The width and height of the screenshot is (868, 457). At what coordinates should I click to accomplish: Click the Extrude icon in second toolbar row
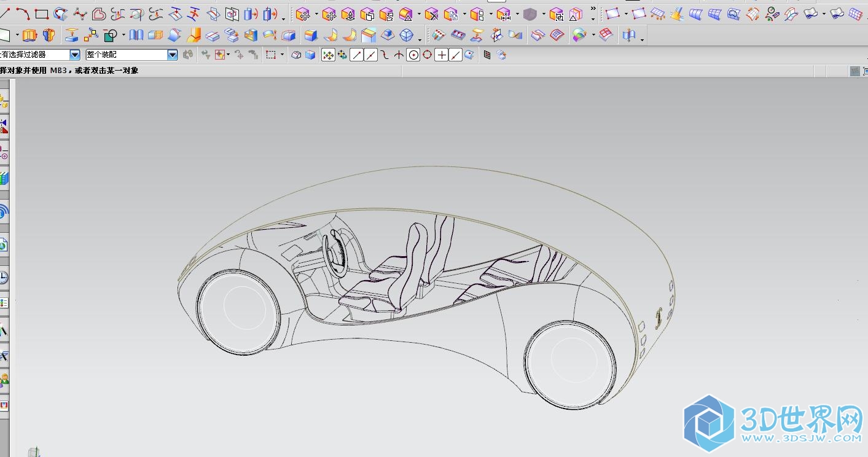point(29,35)
